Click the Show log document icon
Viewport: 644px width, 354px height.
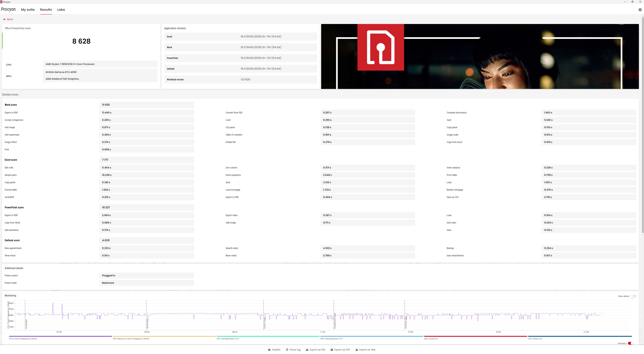tap(287, 349)
